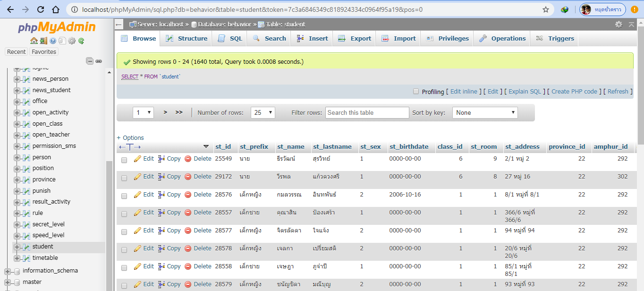Open table icon beside news_person

coord(26,79)
